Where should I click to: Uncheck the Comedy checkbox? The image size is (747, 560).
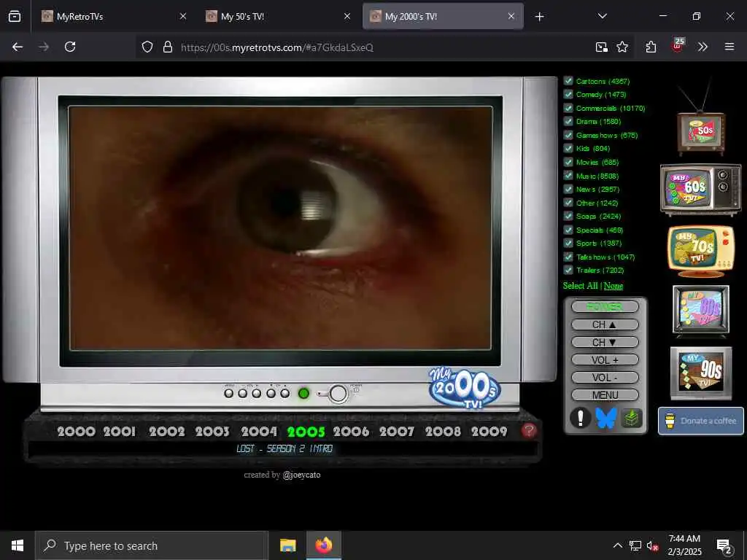[568, 94]
